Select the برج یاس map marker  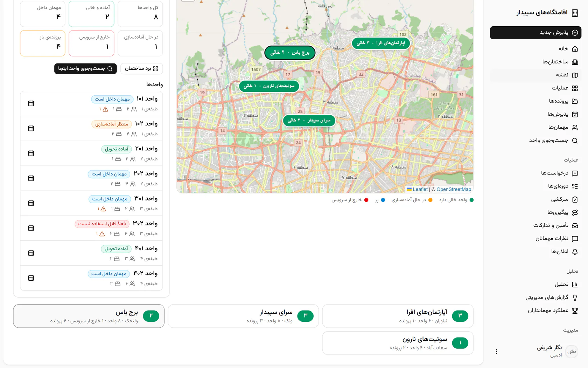[290, 53]
